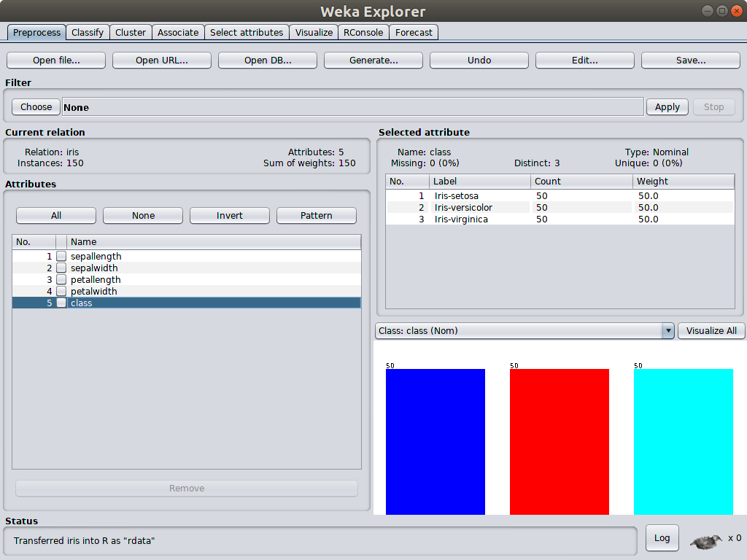Switch to the Classify tab
This screenshot has height=560, width=747.
(x=88, y=32)
